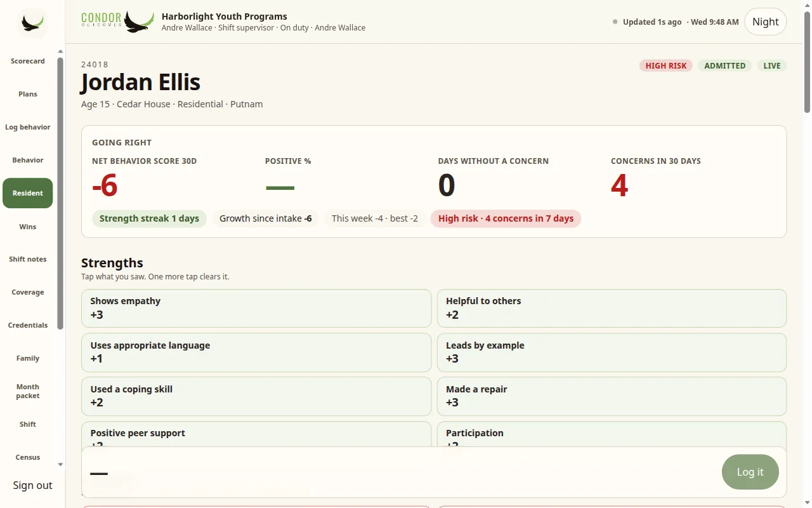The width and height of the screenshot is (812, 508).
Task: Click the main page vertical scrollbar
Action: pyautogui.click(x=807, y=62)
